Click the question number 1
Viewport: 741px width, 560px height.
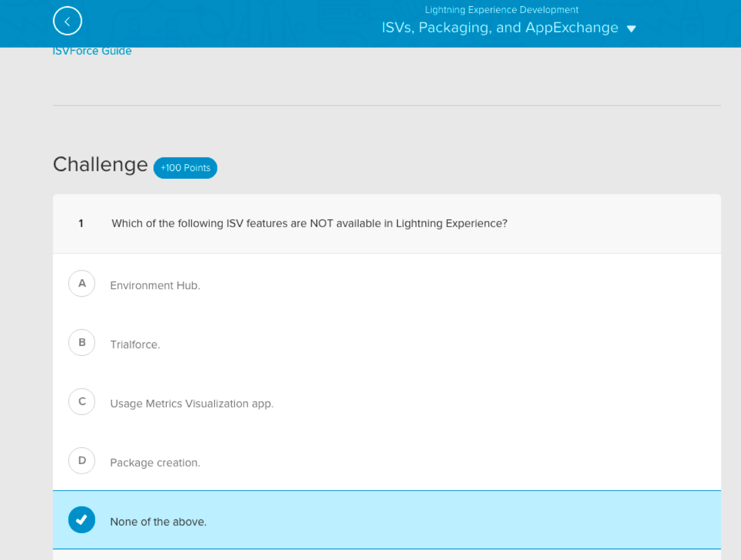point(81,224)
